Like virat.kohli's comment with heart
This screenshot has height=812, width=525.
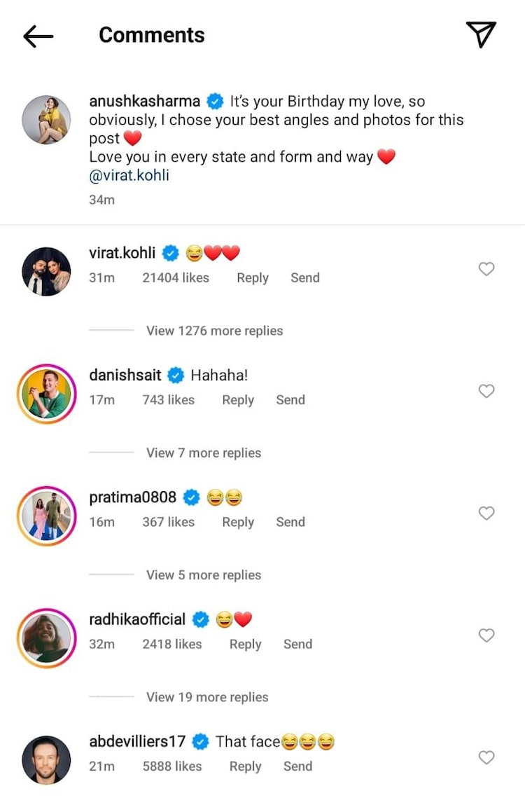486,269
